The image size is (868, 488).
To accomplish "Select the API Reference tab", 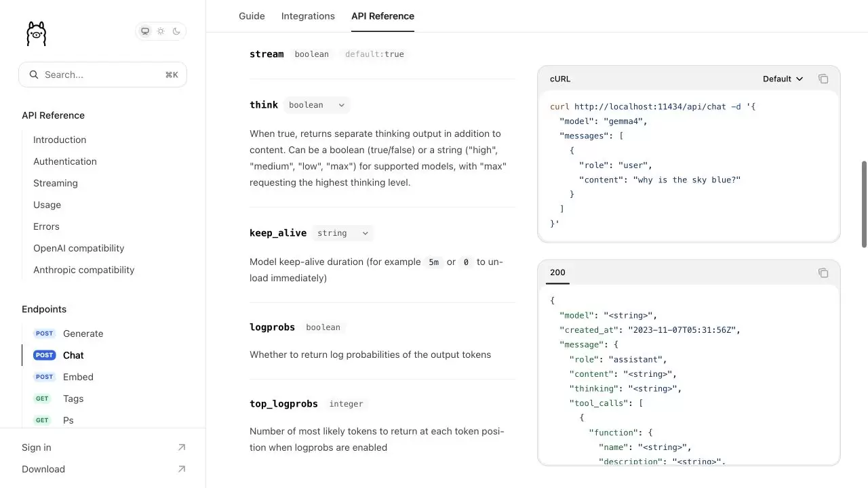I will tap(382, 16).
